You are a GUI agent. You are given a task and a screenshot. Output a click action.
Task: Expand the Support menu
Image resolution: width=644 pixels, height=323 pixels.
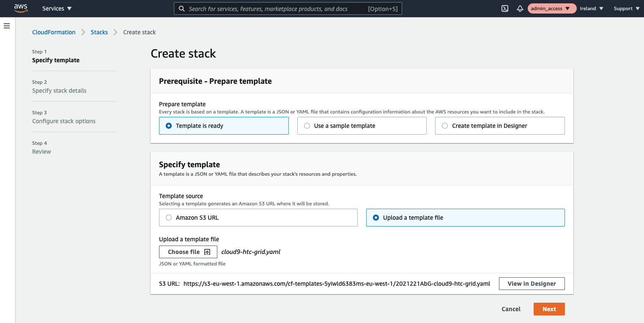(x=626, y=8)
